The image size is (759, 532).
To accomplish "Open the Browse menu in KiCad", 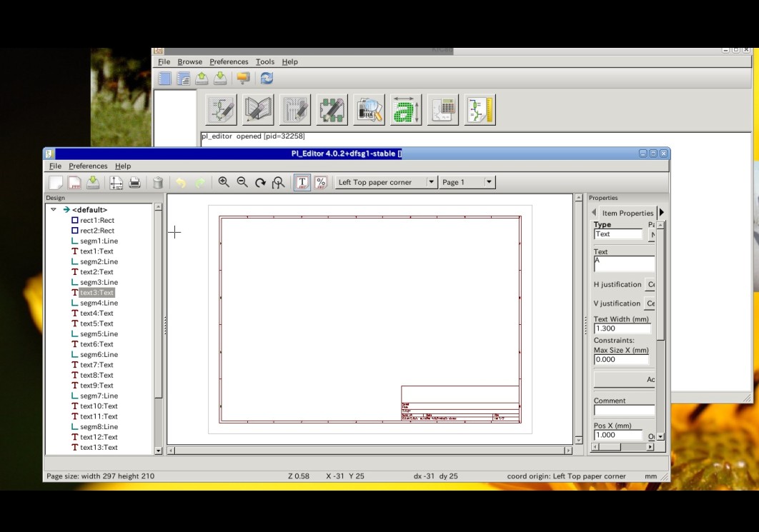I will pyautogui.click(x=189, y=61).
